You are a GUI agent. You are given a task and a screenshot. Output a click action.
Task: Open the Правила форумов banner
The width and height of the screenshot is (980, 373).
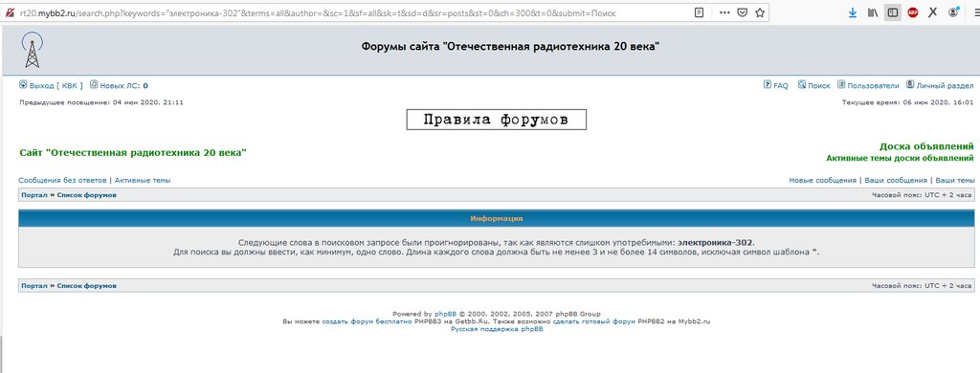[497, 120]
